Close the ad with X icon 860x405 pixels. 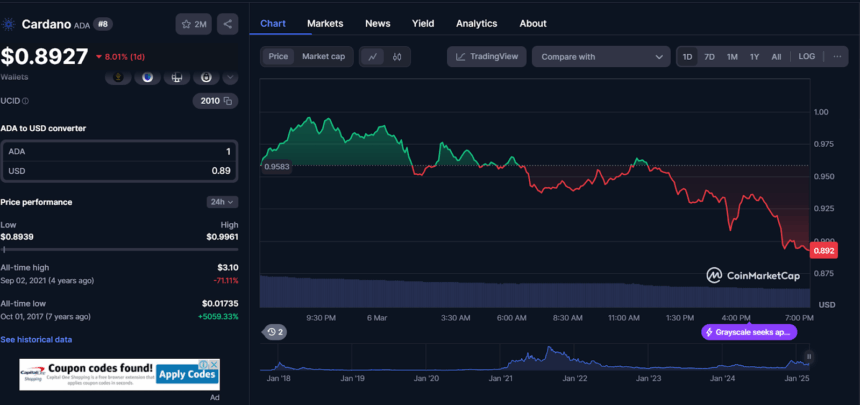(x=215, y=364)
